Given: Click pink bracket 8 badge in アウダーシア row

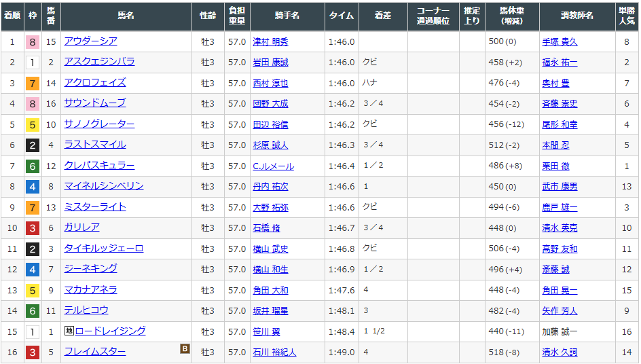Looking at the screenshot, I should [32, 42].
